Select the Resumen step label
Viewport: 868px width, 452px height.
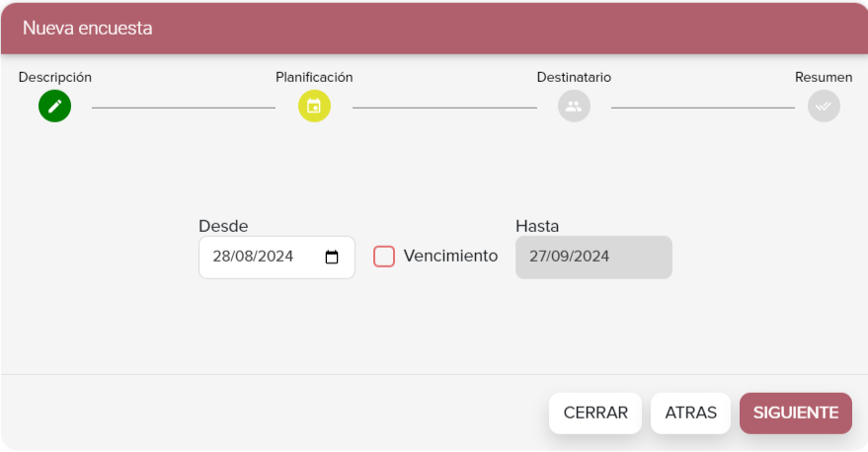pos(824,77)
